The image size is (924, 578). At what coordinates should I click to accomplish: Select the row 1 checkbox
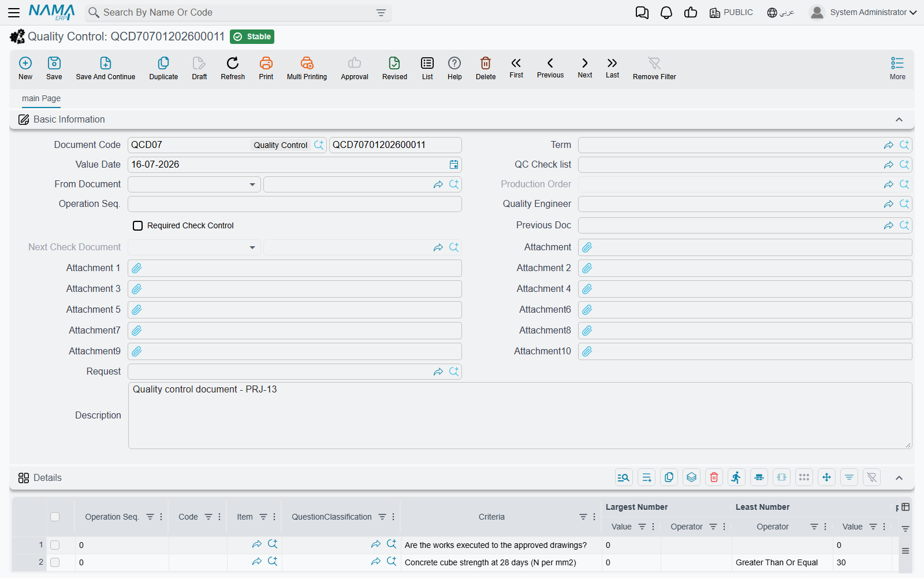(55, 545)
